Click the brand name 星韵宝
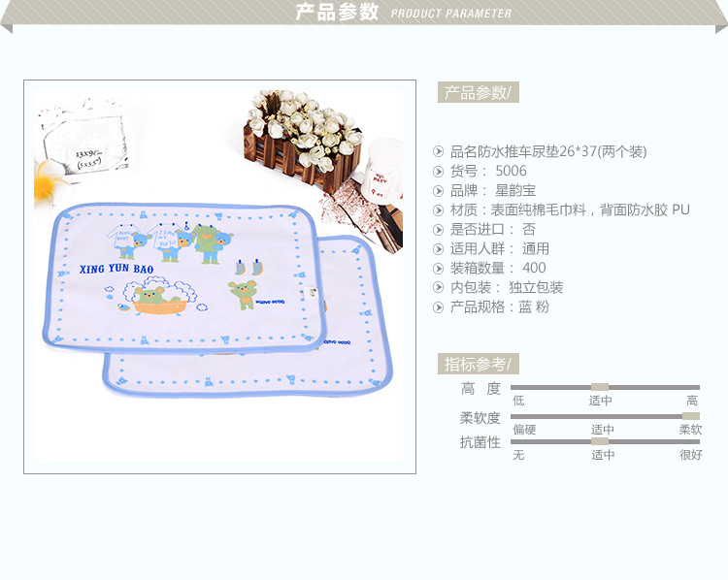 [515, 190]
